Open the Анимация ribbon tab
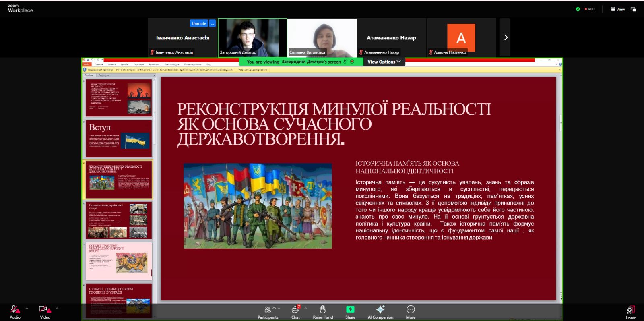This screenshot has height=321, width=644. click(154, 64)
